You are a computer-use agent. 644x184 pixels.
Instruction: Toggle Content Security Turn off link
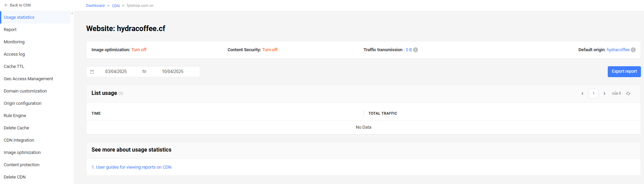[x=270, y=50]
